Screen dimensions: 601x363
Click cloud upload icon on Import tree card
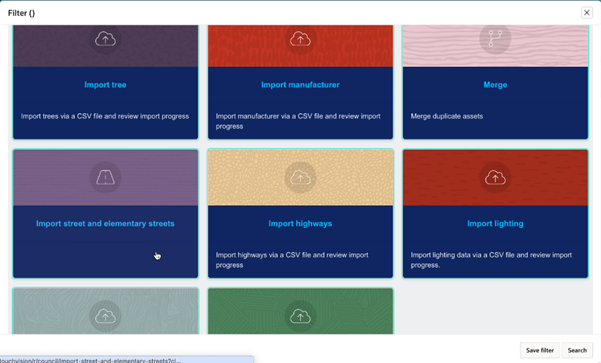105,39
